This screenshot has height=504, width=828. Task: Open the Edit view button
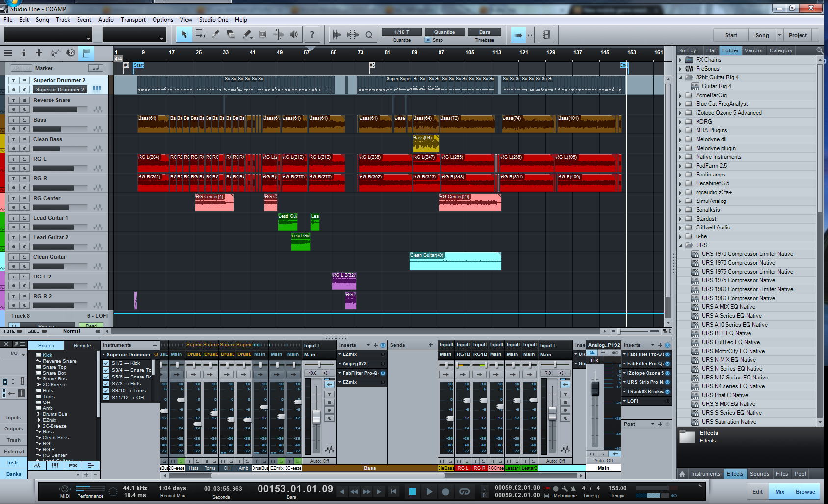[757, 492]
